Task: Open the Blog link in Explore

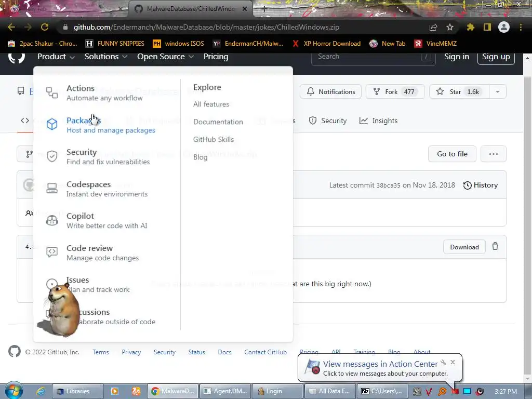Action: click(x=200, y=157)
